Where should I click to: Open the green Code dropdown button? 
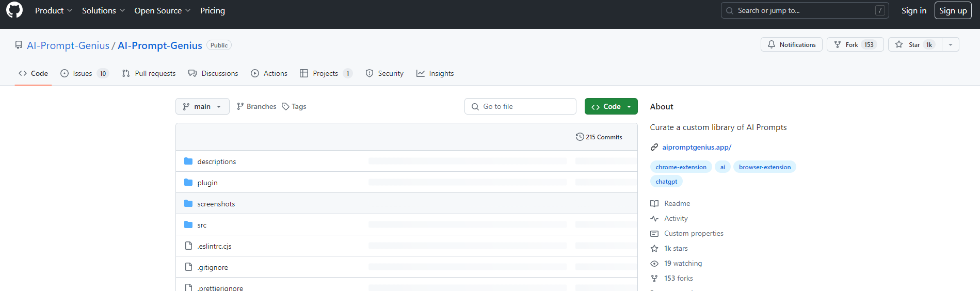pos(611,106)
